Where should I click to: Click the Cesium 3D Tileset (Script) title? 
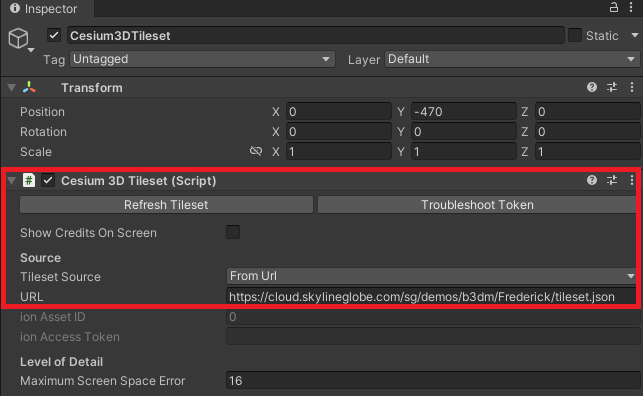[x=139, y=181]
